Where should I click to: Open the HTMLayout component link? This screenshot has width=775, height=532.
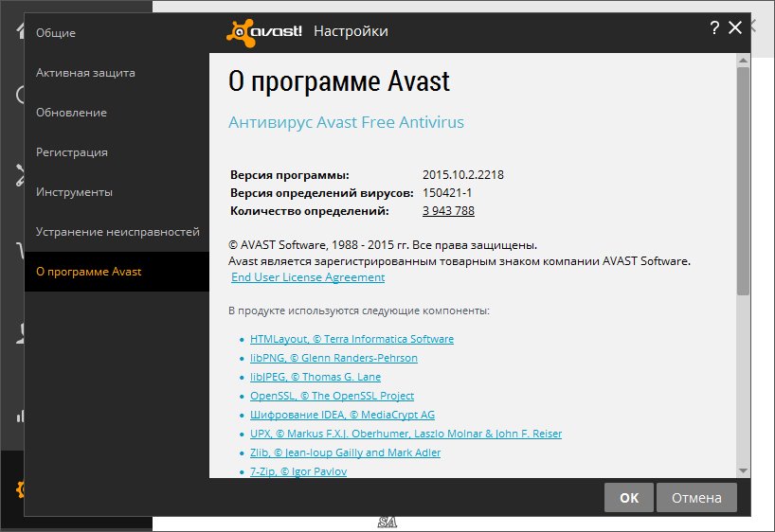(x=351, y=339)
